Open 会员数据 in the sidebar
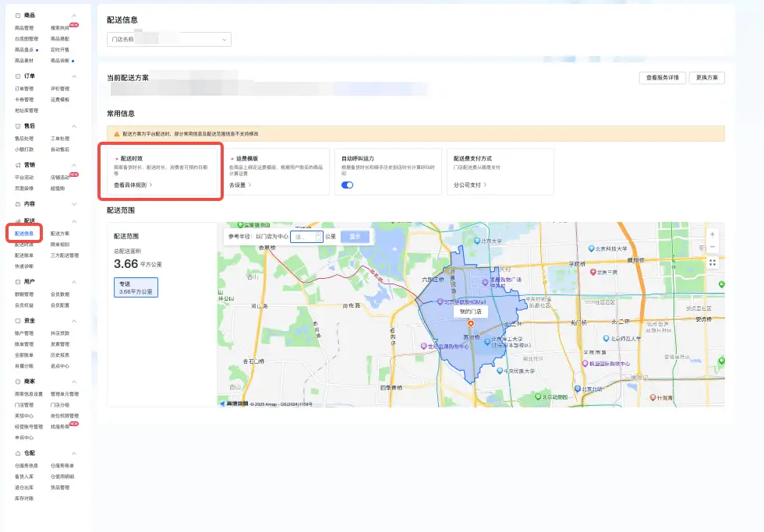The height and width of the screenshot is (532, 764). (60, 294)
